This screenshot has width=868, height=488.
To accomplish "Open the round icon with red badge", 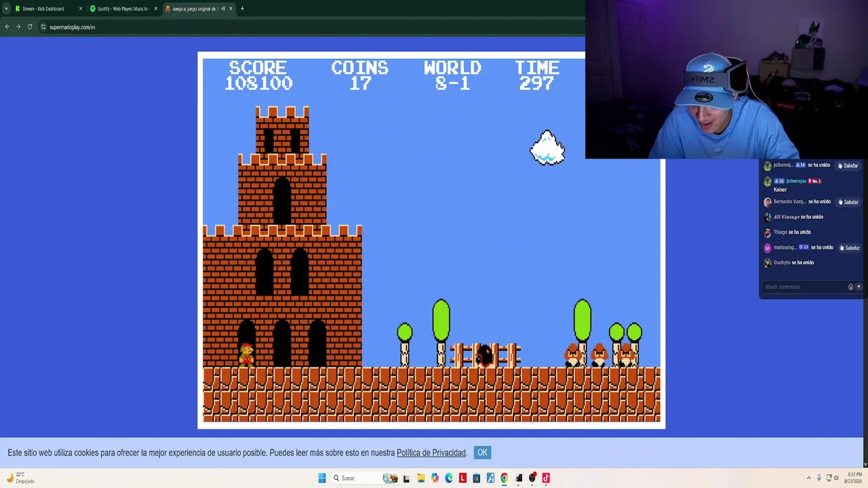I will (532, 478).
